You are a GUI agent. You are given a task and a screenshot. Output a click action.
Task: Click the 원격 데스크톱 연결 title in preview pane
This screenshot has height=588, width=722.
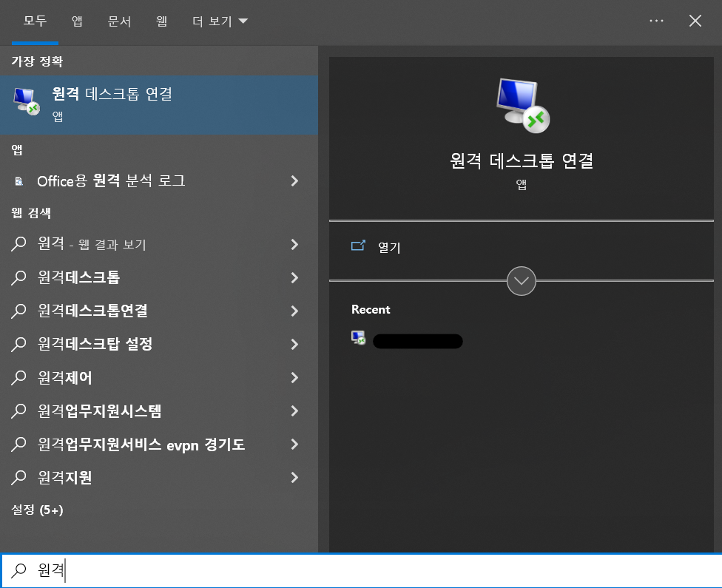(x=522, y=160)
